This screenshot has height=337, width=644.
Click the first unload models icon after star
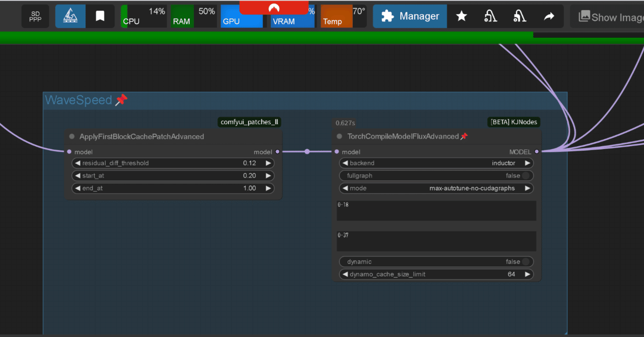click(490, 17)
